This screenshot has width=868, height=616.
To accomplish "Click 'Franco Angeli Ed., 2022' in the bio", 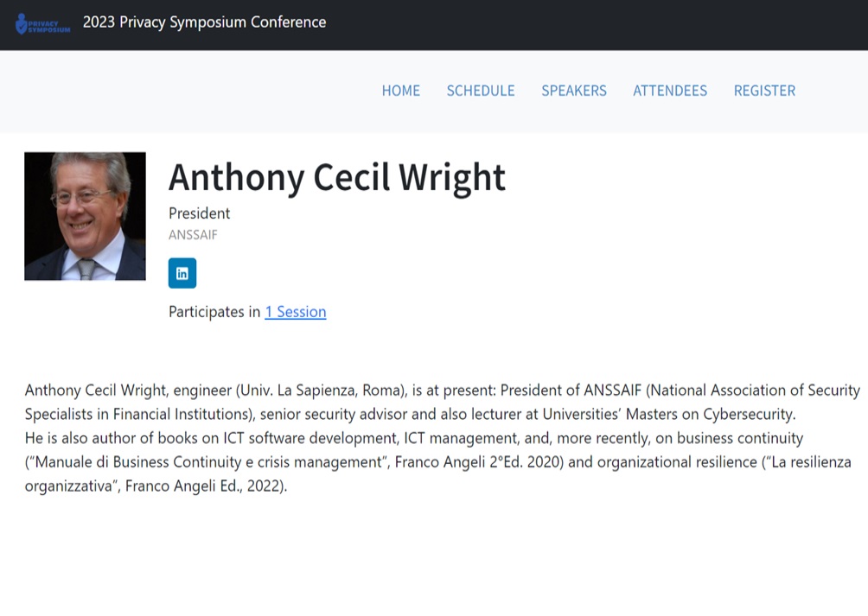I will pyautogui.click(x=204, y=486).
